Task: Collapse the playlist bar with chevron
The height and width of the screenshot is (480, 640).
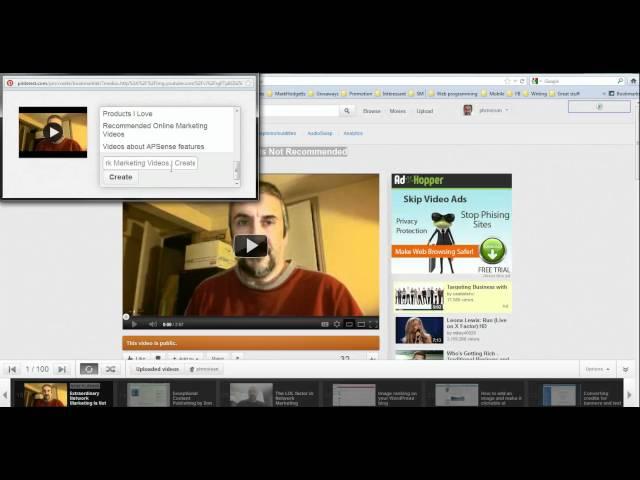Action: click(625, 369)
